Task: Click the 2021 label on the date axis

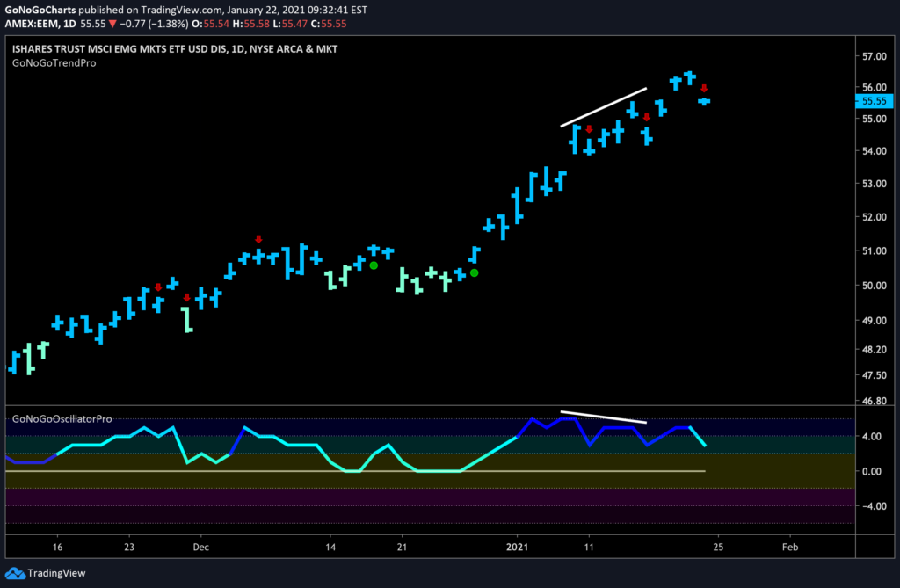Action: pos(518,547)
